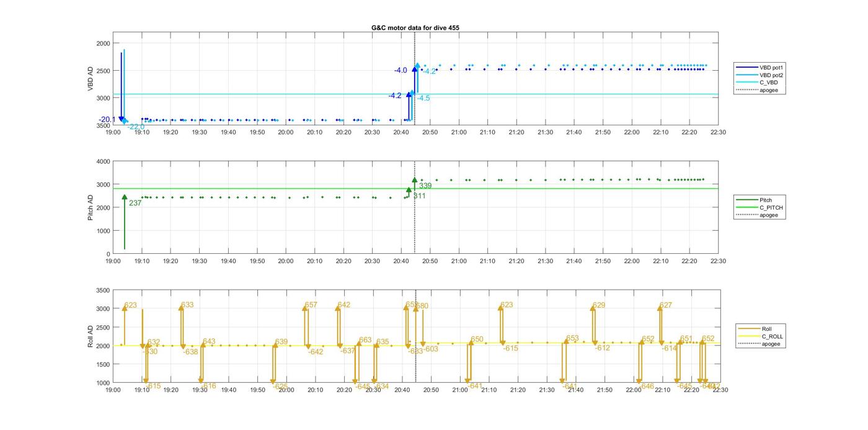Click the "635" roll annotation
868x430 pixels.
(383, 342)
